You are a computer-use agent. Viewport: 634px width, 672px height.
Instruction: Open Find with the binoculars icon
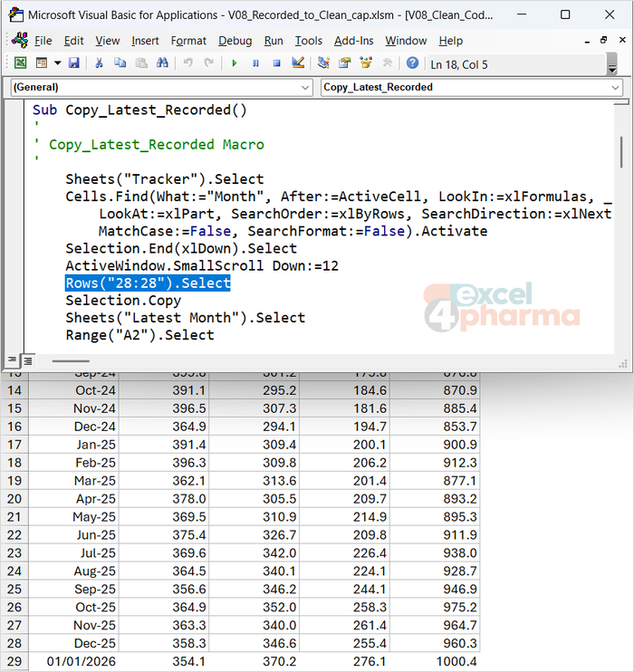pyautogui.click(x=162, y=63)
